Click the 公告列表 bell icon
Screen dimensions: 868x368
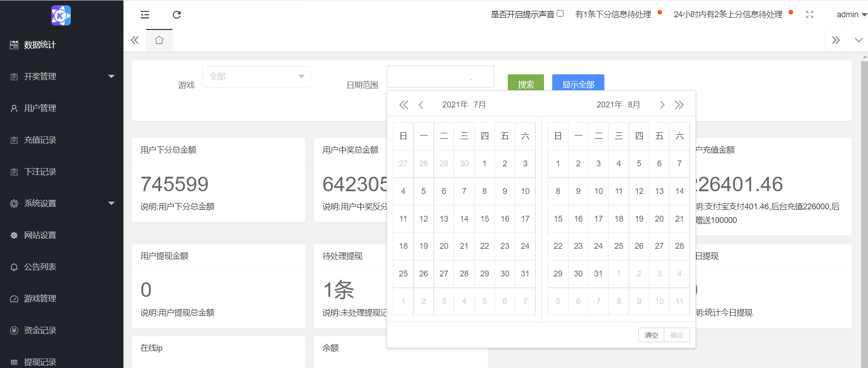14,267
